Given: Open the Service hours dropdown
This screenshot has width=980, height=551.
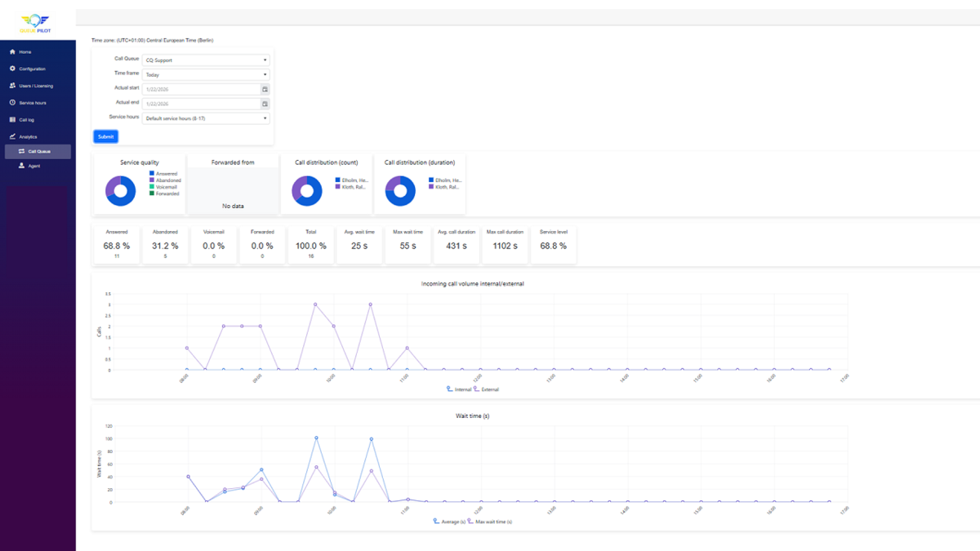Looking at the screenshot, I should [205, 118].
